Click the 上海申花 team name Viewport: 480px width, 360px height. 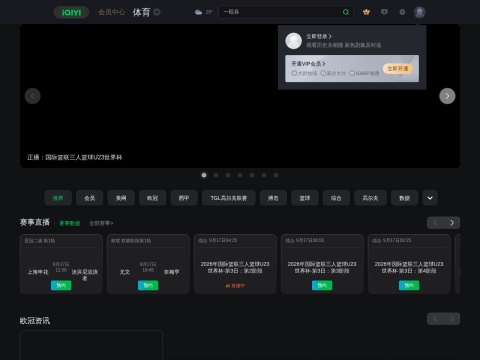pyautogui.click(x=38, y=272)
